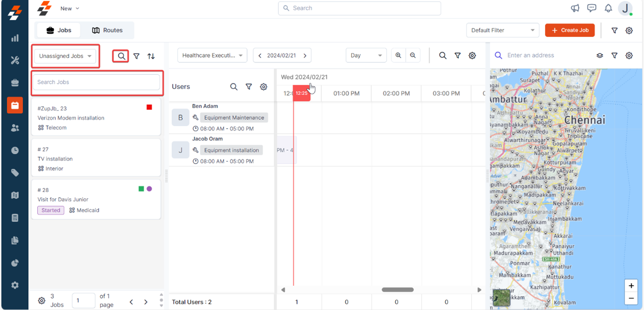Open the gear icon beside Users heading
The image size is (644, 310).
point(264,87)
